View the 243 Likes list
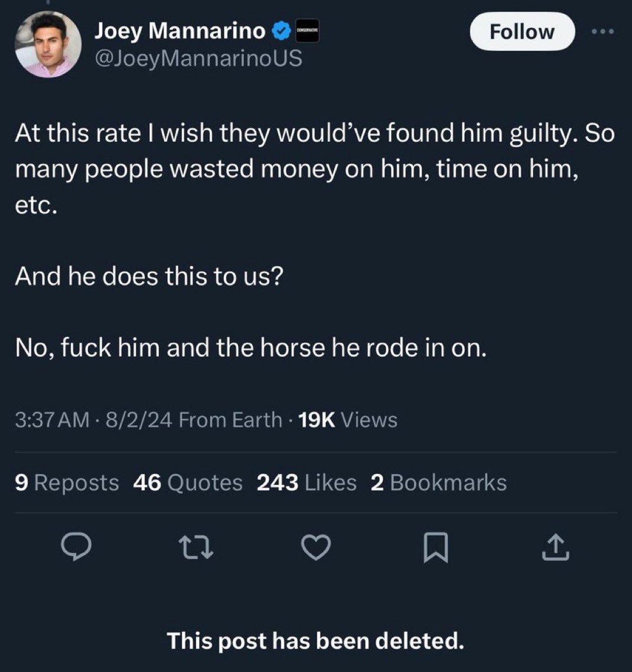632x672 pixels. click(307, 483)
